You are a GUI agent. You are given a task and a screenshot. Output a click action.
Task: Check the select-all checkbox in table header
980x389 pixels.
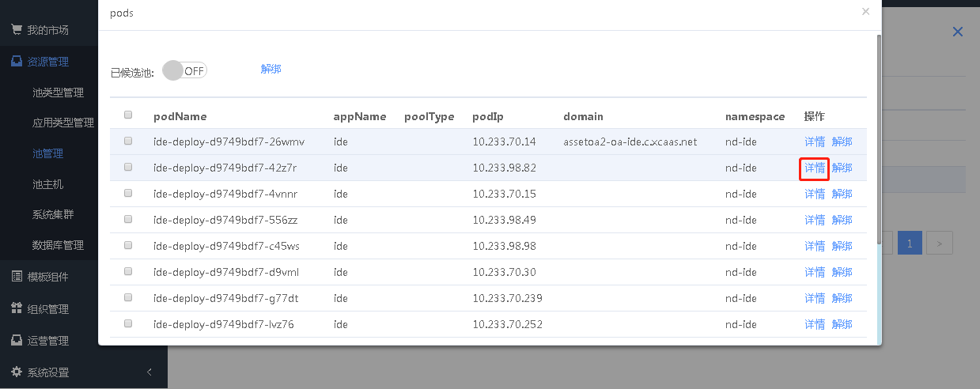tap(128, 115)
